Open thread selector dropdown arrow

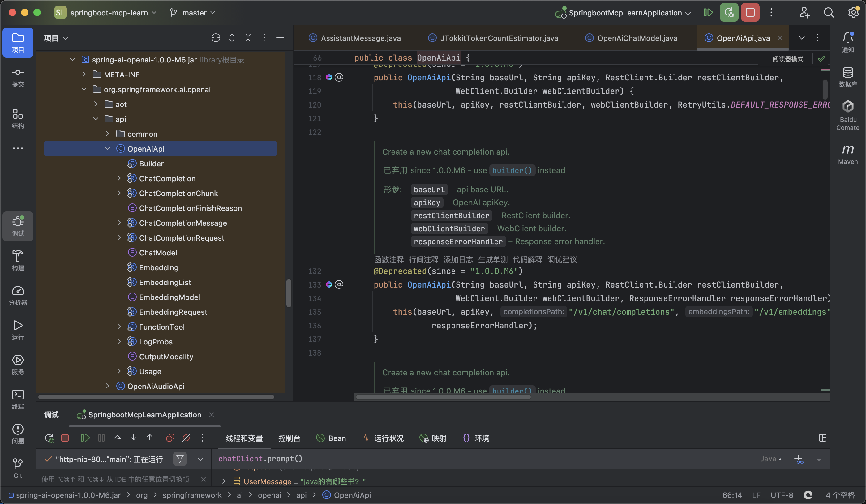pyautogui.click(x=200, y=459)
